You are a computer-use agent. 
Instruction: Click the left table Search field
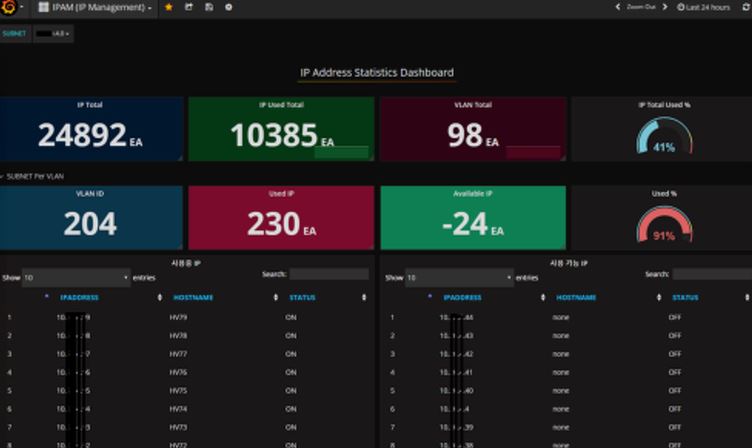tap(329, 274)
